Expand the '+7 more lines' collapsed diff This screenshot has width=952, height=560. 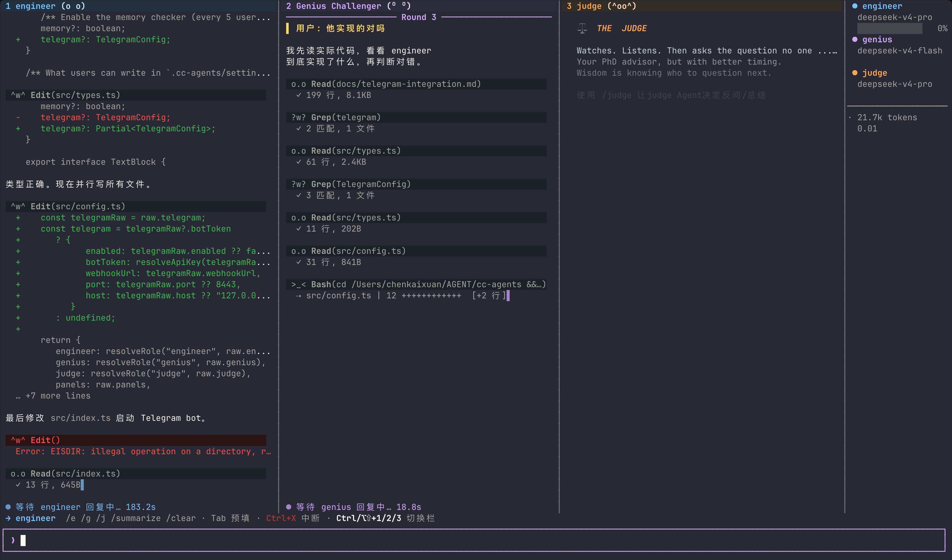(x=53, y=396)
